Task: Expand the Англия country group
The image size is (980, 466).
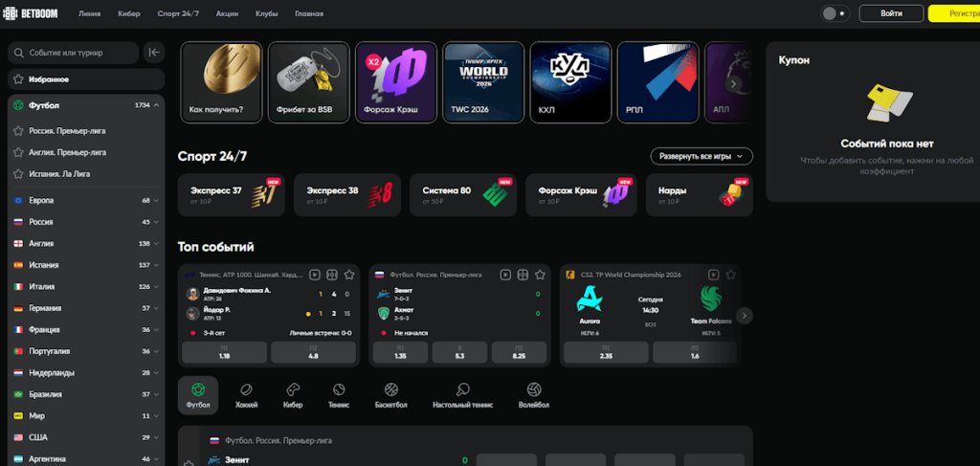Action: click(156, 244)
